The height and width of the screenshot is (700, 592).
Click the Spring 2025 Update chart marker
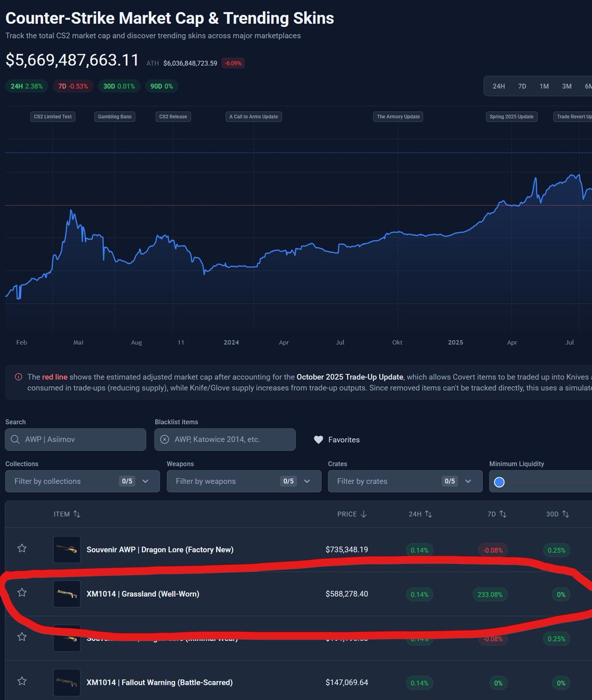511,117
